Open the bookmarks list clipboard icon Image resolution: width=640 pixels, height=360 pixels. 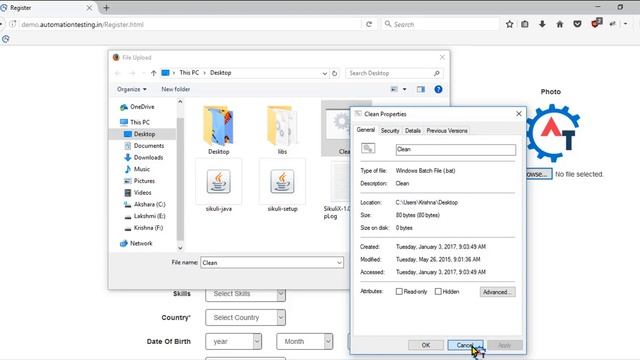[525, 24]
